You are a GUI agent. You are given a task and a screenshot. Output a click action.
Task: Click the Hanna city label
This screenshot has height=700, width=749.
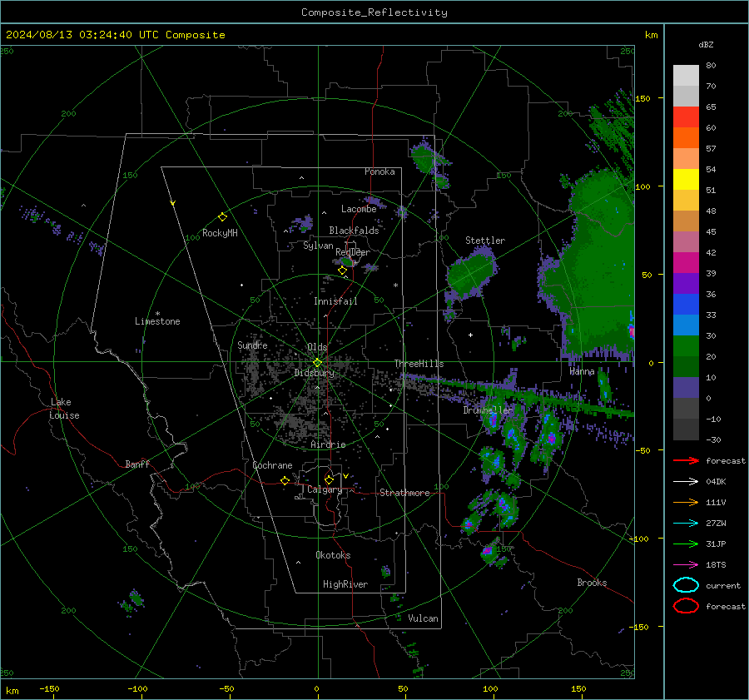(582, 371)
